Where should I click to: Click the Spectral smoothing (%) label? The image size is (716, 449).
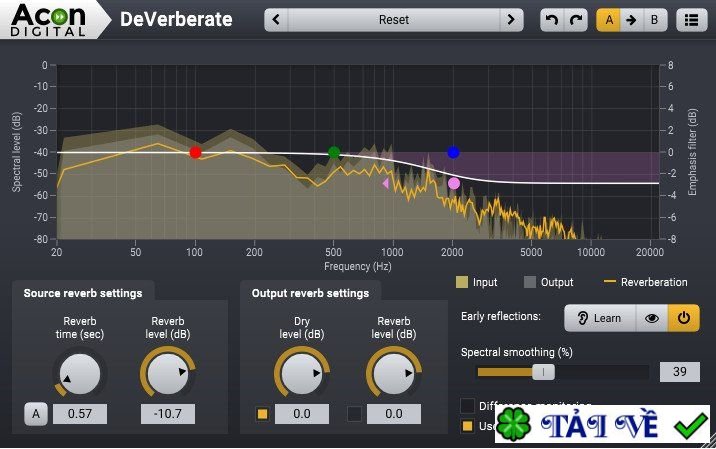tap(516, 353)
